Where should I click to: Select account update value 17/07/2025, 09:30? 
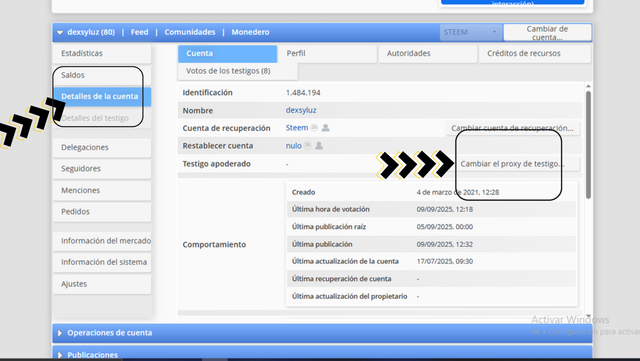[445, 261]
